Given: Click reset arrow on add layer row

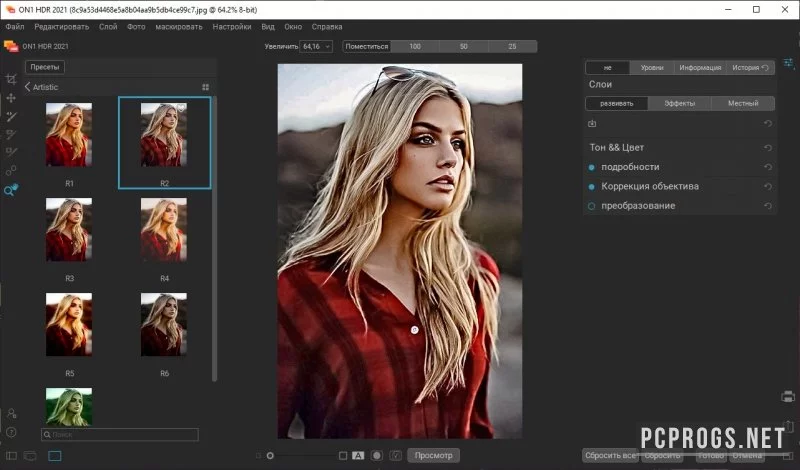Looking at the screenshot, I should [x=768, y=123].
